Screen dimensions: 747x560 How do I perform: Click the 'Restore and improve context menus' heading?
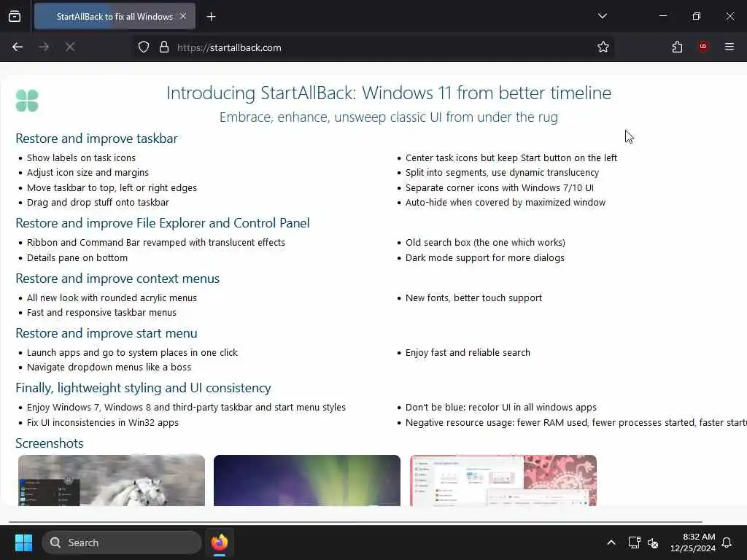(x=117, y=279)
